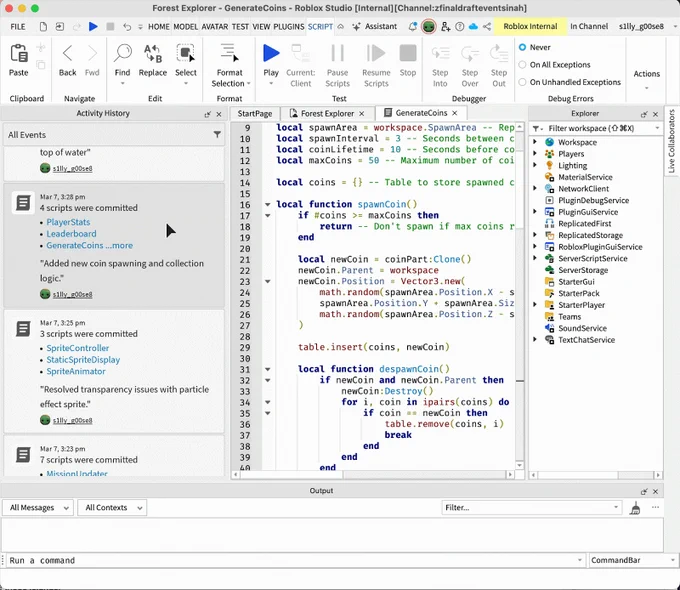The width and height of the screenshot is (680, 590).
Task: Switch to the HOME ribbon tab
Action: pyautogui.click(x=159, y=26)
